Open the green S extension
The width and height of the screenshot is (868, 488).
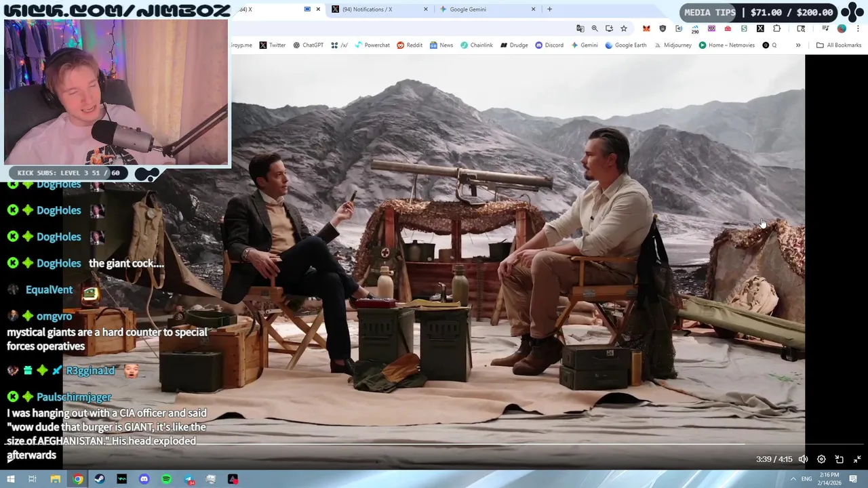pos(744,28)
